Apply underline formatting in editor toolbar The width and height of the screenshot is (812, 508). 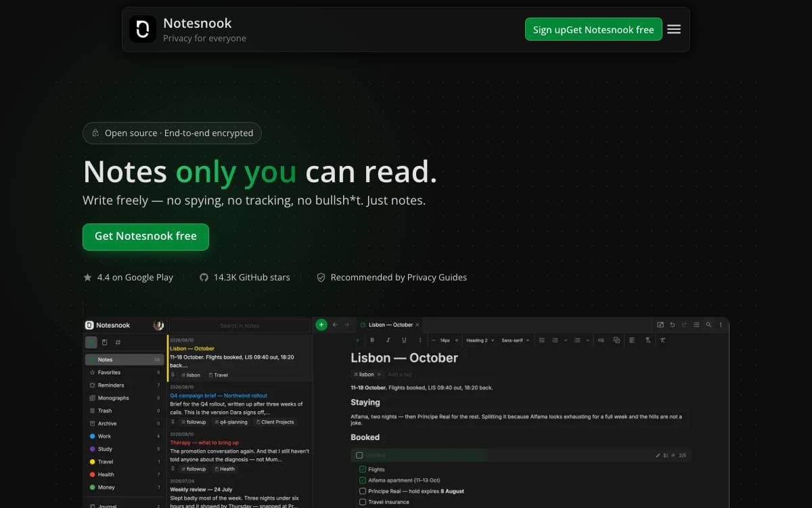404,340
